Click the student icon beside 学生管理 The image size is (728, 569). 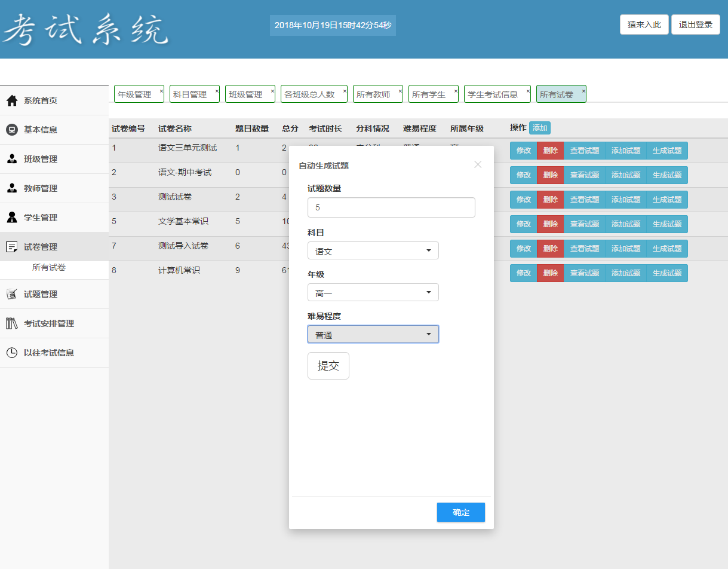[12, 218]
